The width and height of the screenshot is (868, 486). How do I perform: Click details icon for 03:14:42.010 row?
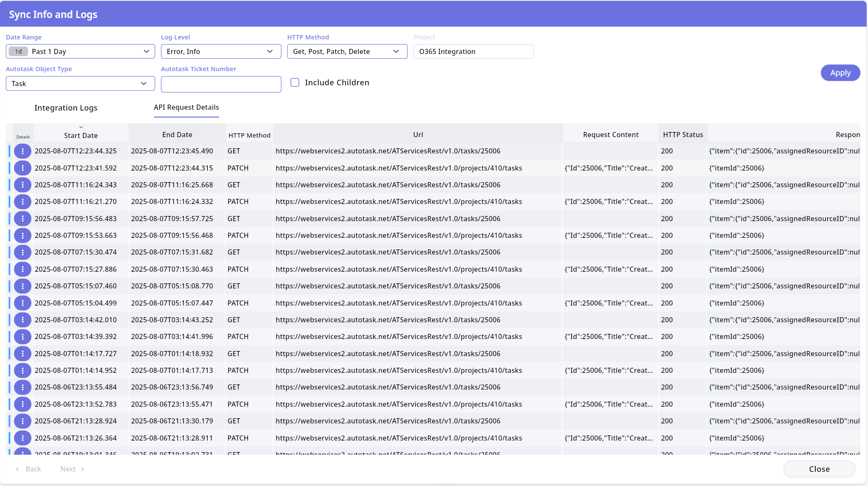pos(23,320)
